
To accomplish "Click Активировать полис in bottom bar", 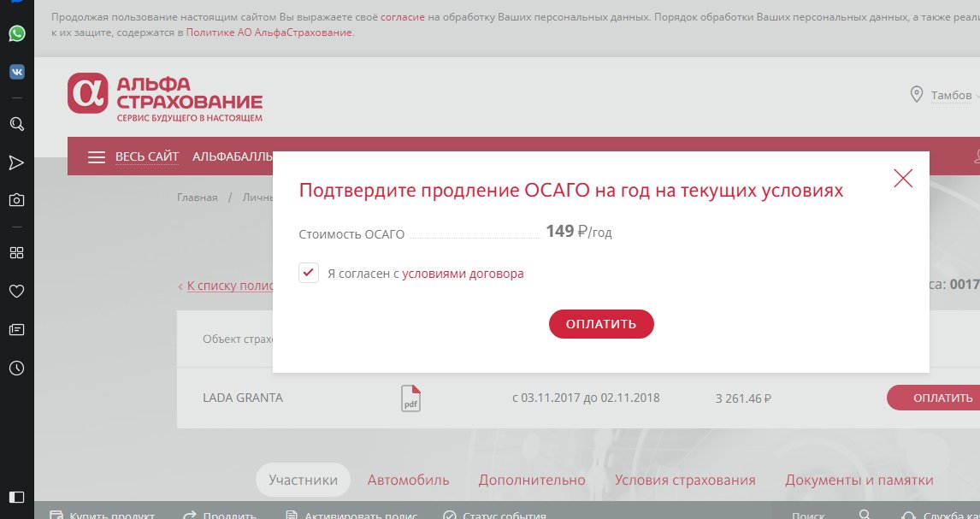I will point(351,516).
